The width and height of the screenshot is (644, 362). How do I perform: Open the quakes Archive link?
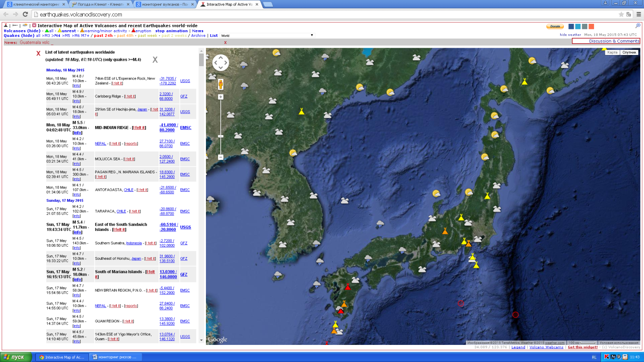coord(198,36)
